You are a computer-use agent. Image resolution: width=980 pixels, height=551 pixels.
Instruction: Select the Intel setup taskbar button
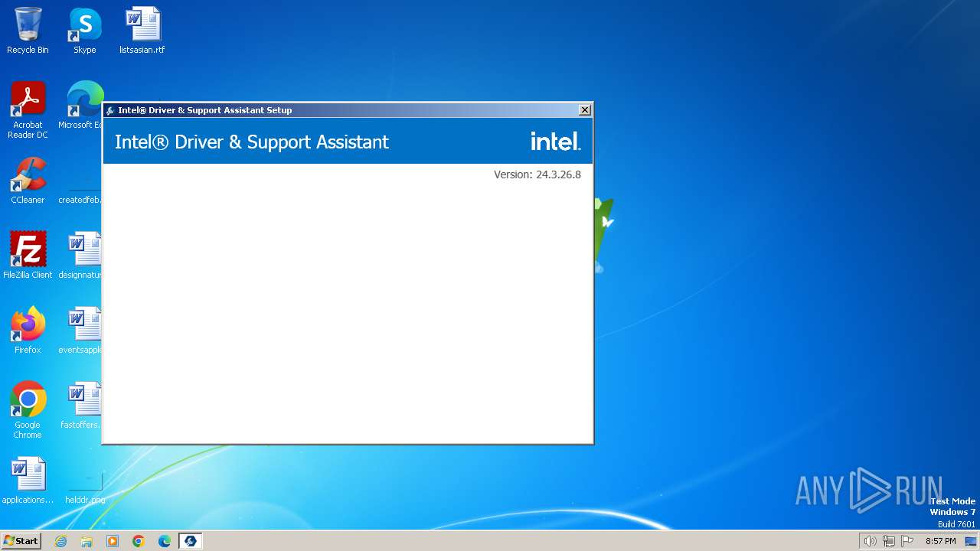pyautogui.click(x=190, y=541)
